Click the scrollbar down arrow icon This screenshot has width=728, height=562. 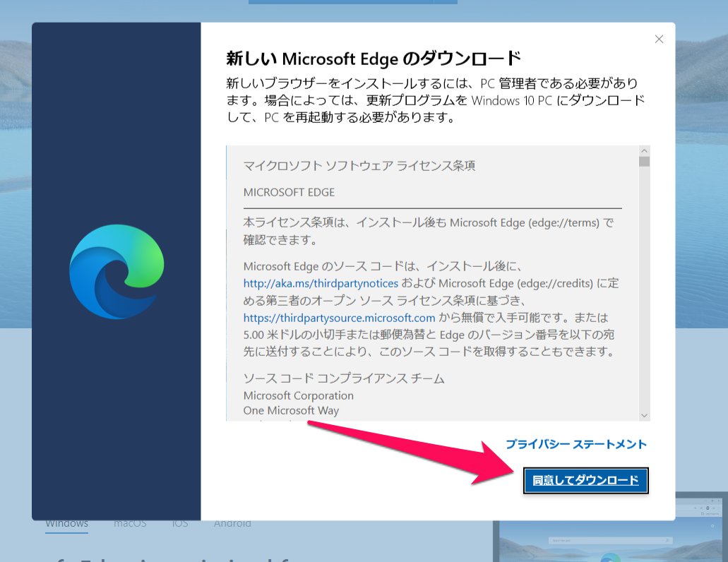643,414
